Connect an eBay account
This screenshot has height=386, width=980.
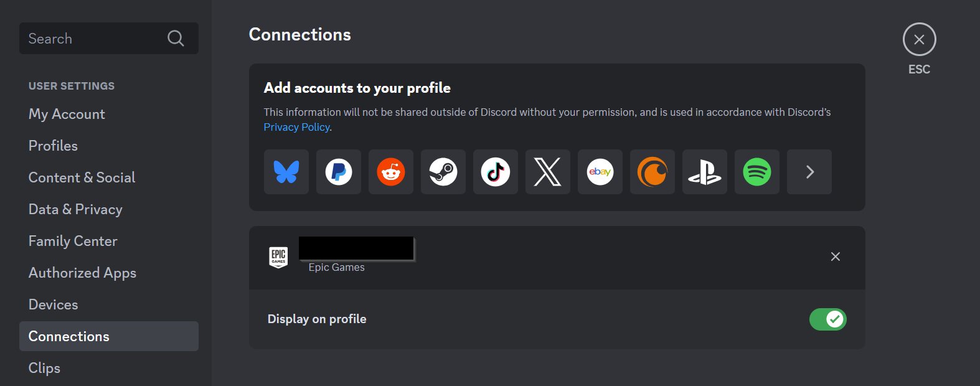tap(600, 172)
